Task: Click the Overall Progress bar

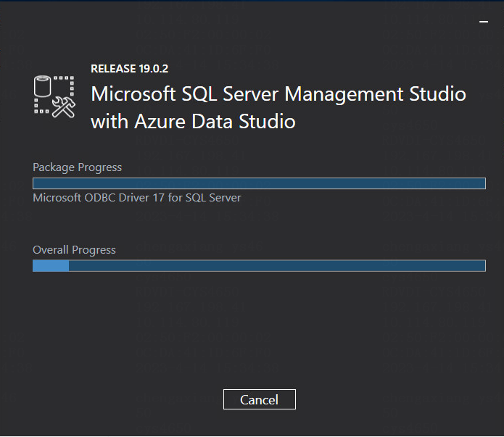Action: [x=259, y=266]
